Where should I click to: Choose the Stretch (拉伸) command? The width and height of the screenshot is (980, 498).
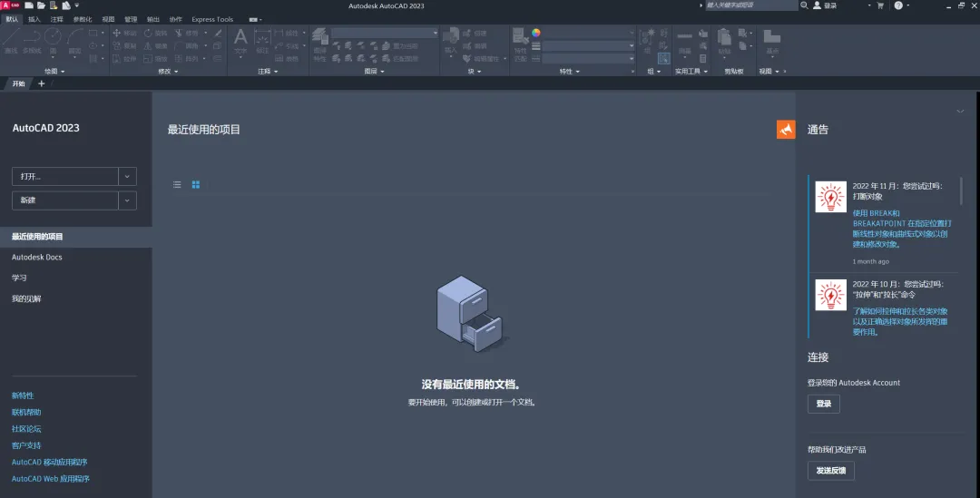click(x=124, y=59)
